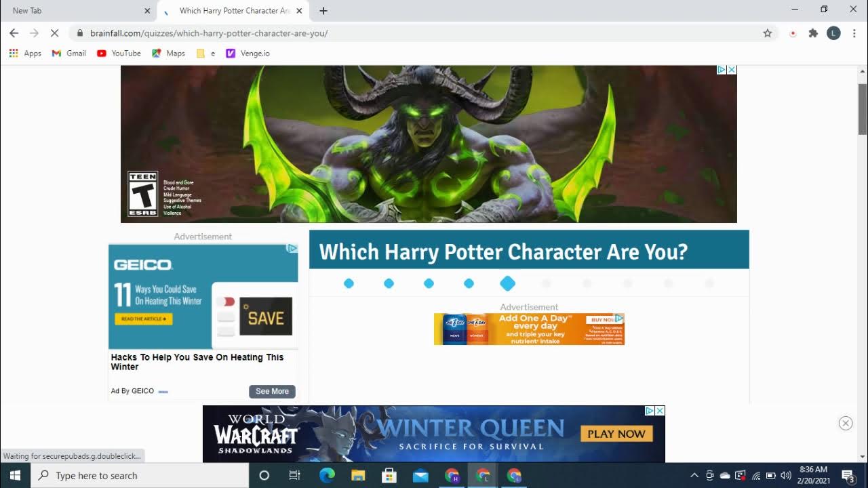The height and width of the screenshot is (488, 868).
Task: Click the quiz title heading
Action: point(503,251)
